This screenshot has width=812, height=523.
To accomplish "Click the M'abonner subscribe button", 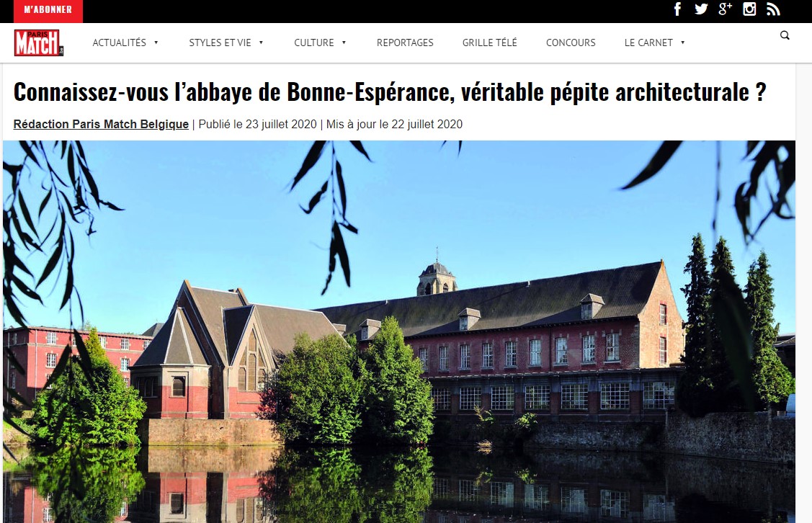I will pos(48,9).
